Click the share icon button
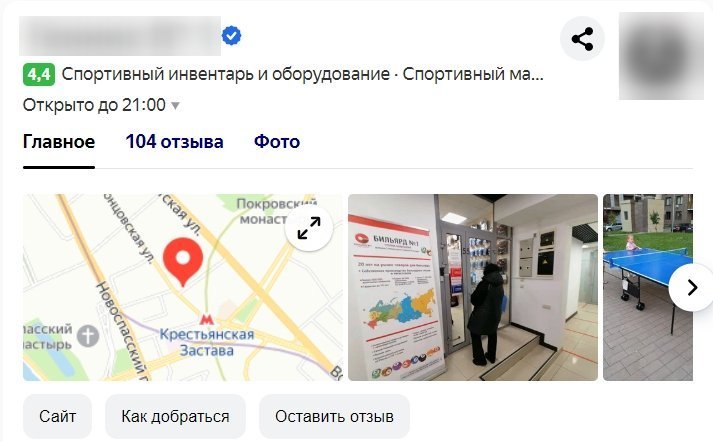 pyautogui.click(x=582, y=39)
